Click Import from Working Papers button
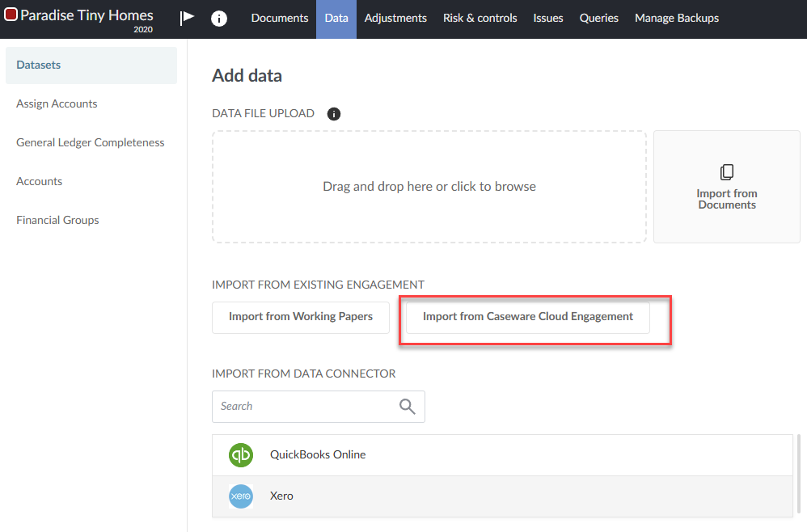 pos(301,317)
